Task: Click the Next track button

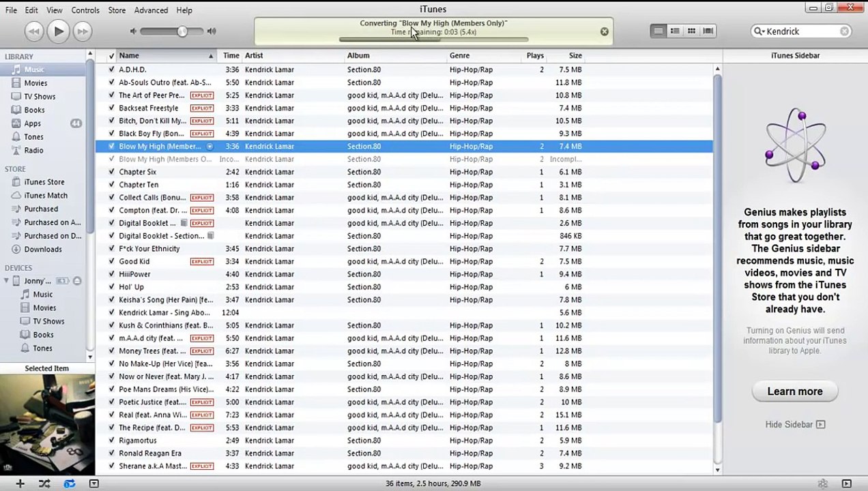Action: [82, 31]
